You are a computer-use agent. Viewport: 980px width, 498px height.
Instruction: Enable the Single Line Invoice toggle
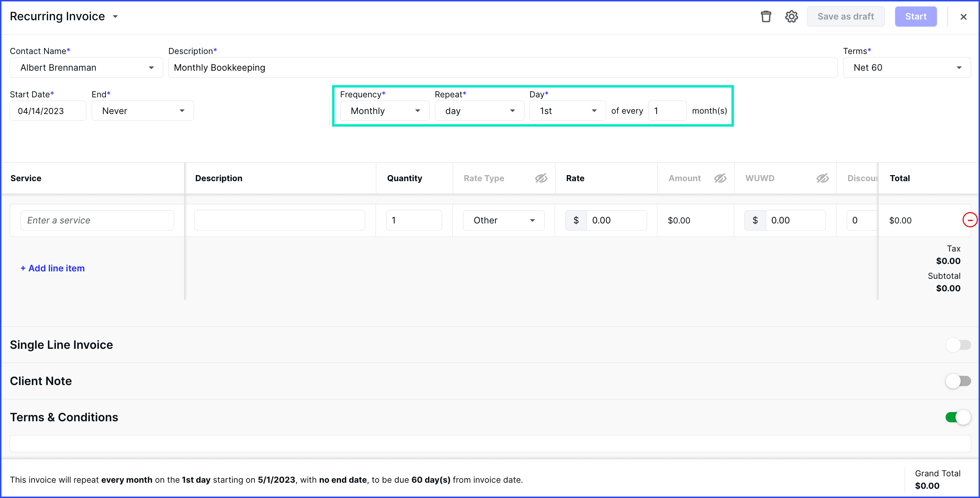click(x=958, y=345)
